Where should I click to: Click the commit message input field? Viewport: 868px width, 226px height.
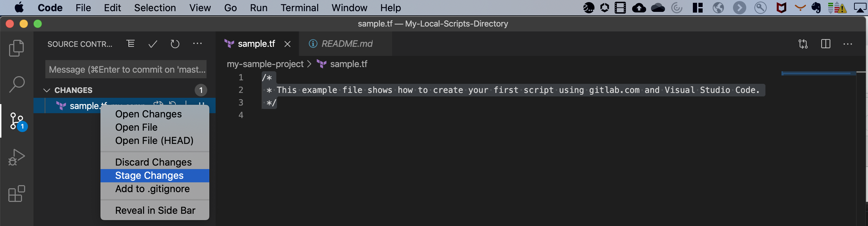(x=126, y=70)
